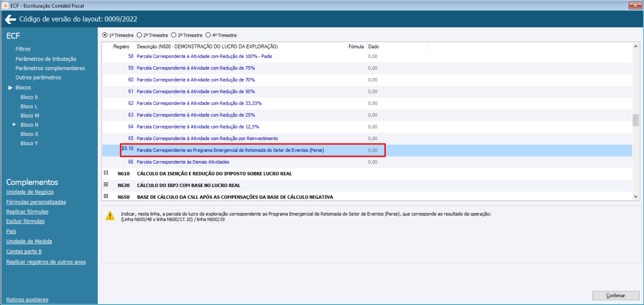Viewport: 644px width, 305px height.
Task: Select Bloco N
Action: pos(29,125)
